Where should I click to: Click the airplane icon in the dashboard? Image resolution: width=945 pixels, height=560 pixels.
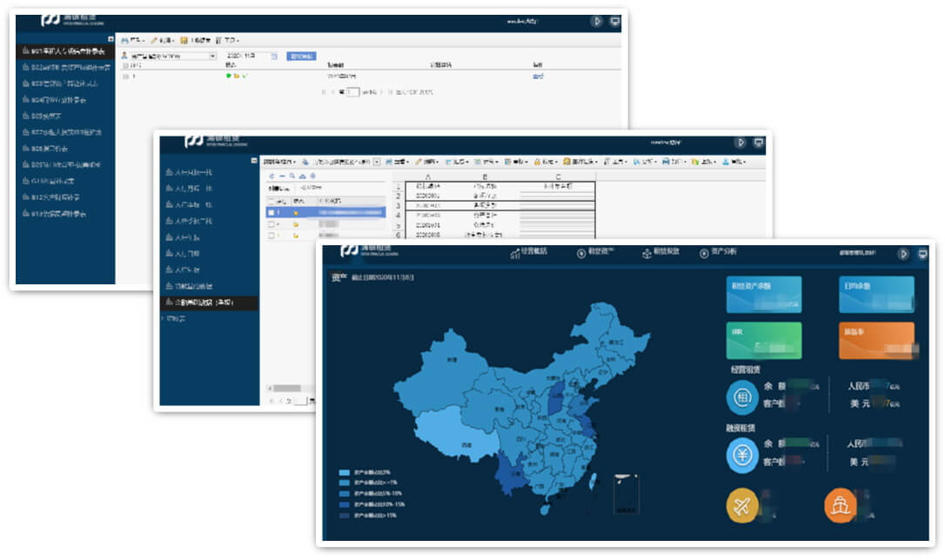(742, 508)
